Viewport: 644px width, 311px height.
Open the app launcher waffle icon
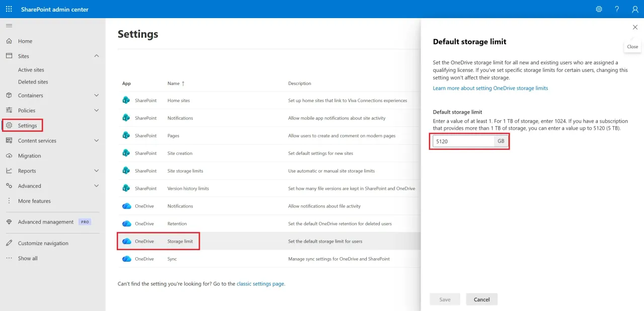(9, 9)
